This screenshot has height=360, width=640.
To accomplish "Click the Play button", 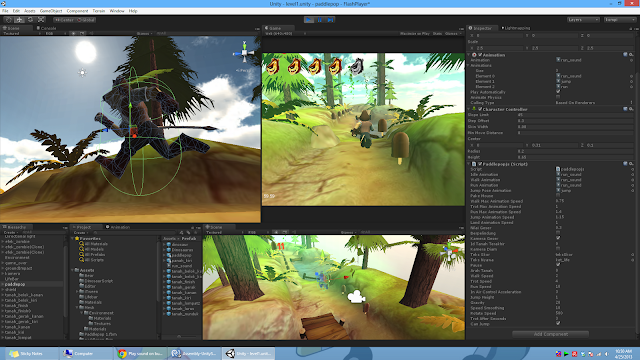I will point(309,20).
